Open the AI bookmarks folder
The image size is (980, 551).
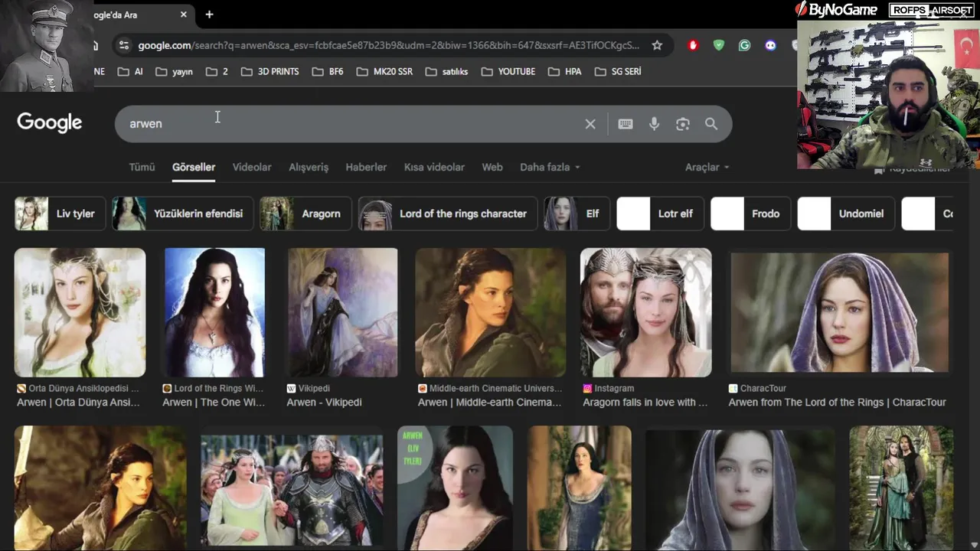[129, 71]
